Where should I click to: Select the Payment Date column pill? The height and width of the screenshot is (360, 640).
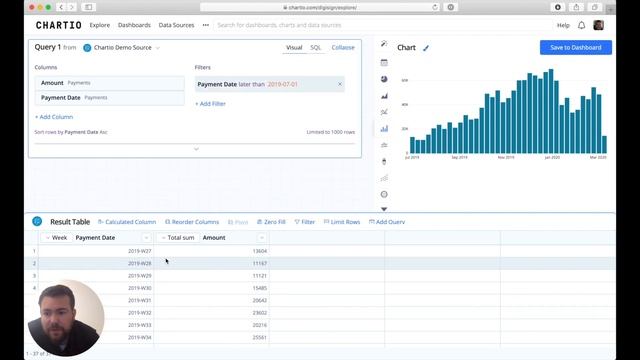109,98
